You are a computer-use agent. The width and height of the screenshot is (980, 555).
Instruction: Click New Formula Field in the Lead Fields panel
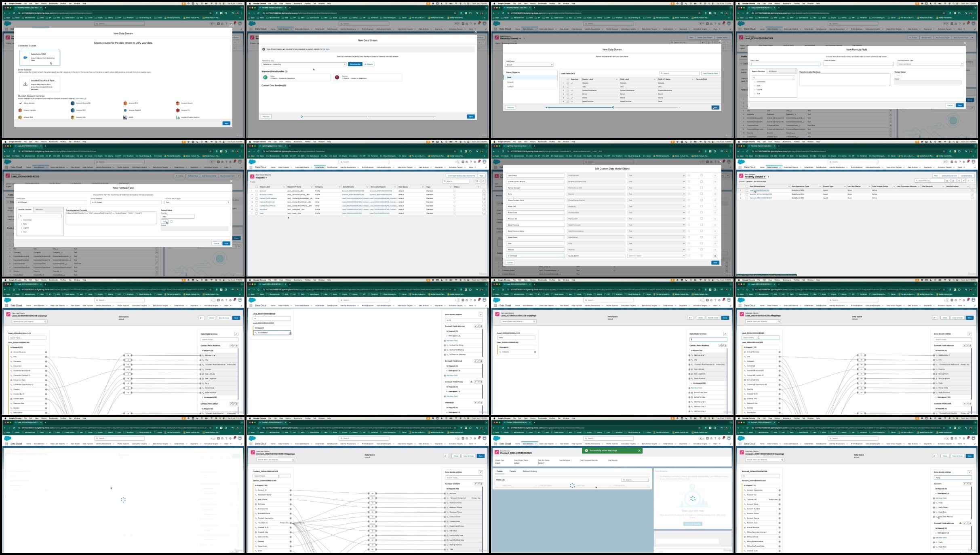pos(710,74)
